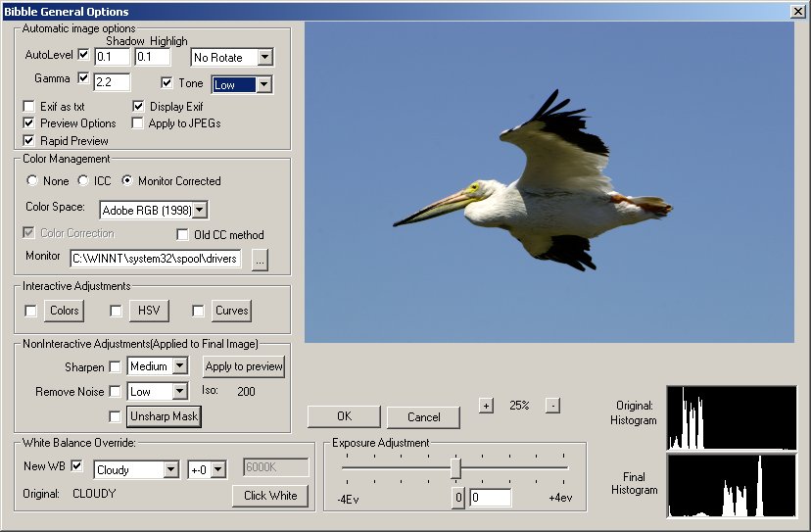Enable Old CC method checkbox
Image resolution: width=811 pixels, height=532 pixels.
182,234
